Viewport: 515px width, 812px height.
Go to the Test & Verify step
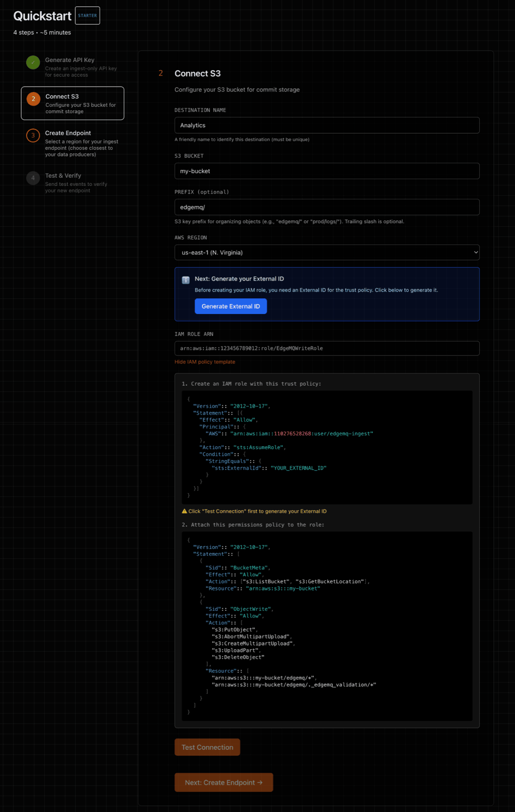click(73, 182)
